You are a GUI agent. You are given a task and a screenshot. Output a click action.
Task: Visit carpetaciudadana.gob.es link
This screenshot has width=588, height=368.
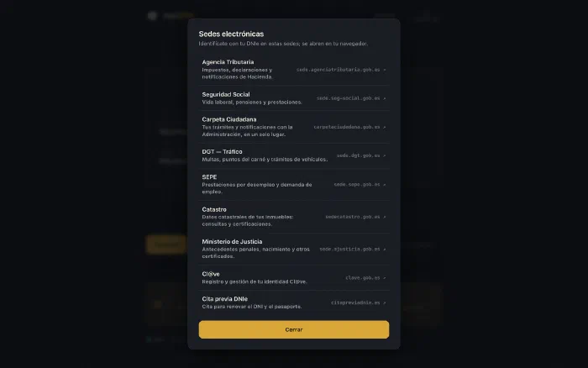346,127
